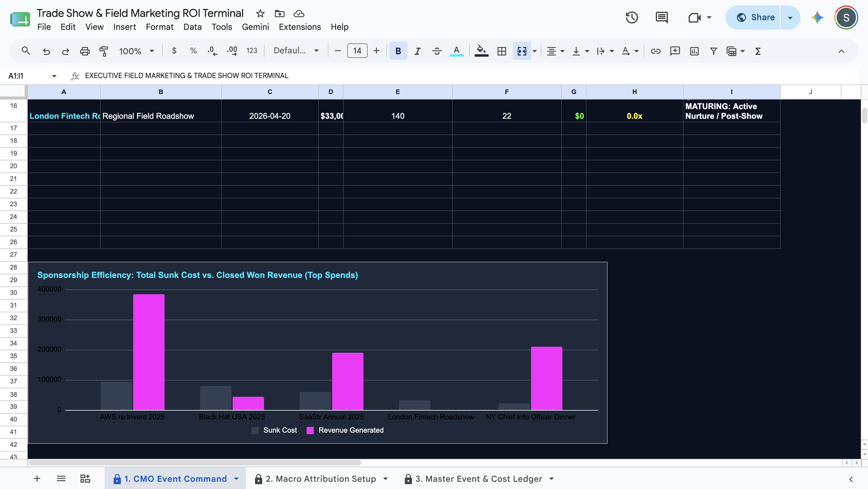
Task: Format selection as percent
Action: (x=193, y=51)
